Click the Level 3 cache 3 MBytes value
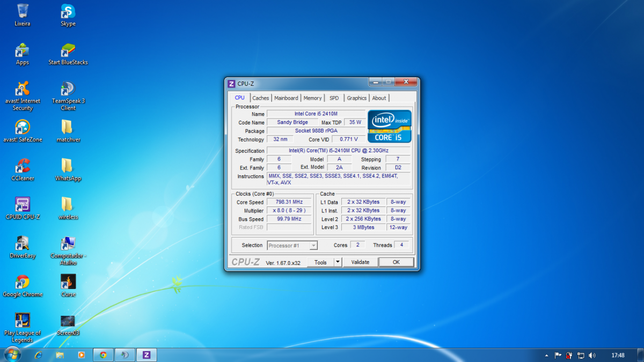644x362 pixels. pos(363,227)
